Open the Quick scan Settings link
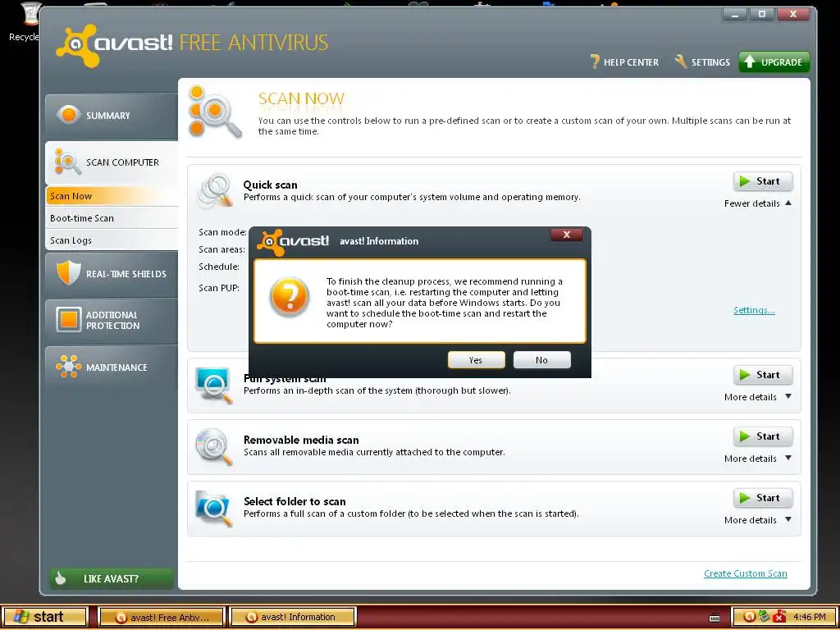Image resolution: width=840 pixels, height=630 pixels. click(754, 310)
